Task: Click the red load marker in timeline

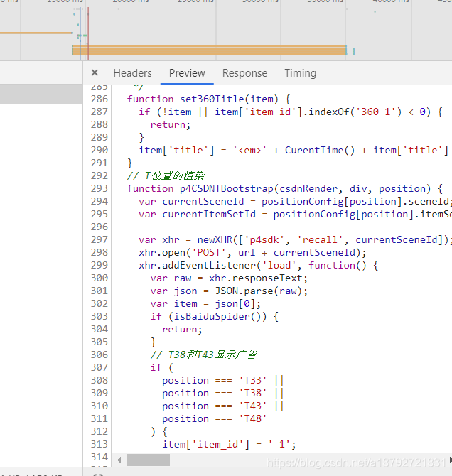Action: tap(88, 33)
